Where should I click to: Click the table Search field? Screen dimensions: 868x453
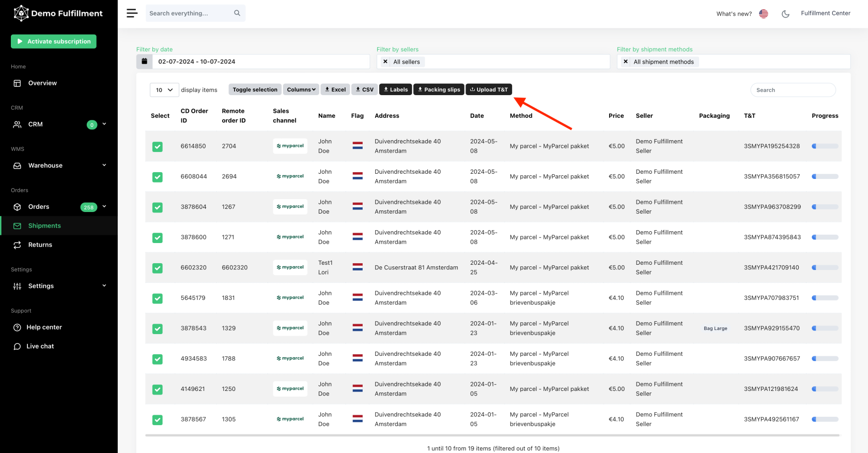click(x=793, y=90)
